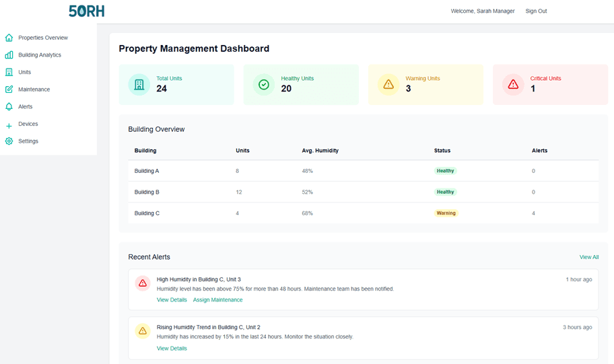614x364 pixels.
Task: Click Building C's Warning status badge
Action: click(446, 213)
